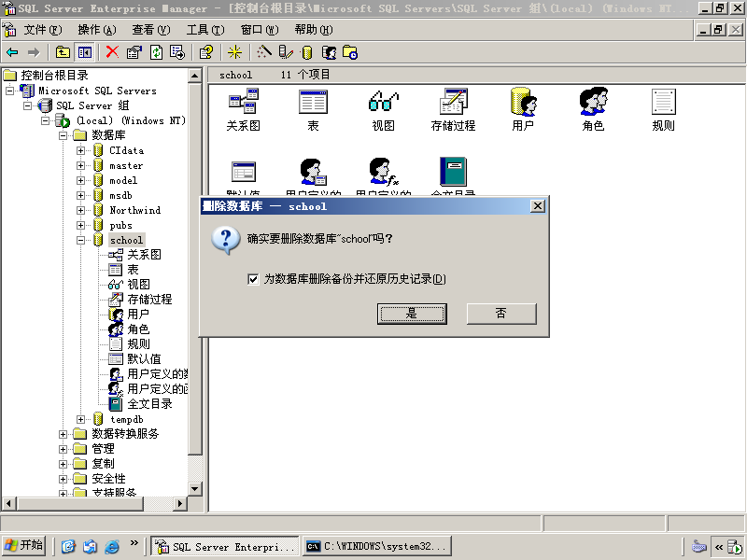
Task: Click tree vertical scrollbar up arrow
Action: coord(195,76)
